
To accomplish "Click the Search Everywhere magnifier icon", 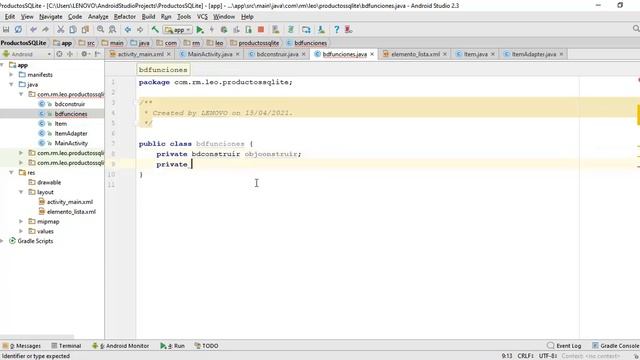I will tap(636, 29).
